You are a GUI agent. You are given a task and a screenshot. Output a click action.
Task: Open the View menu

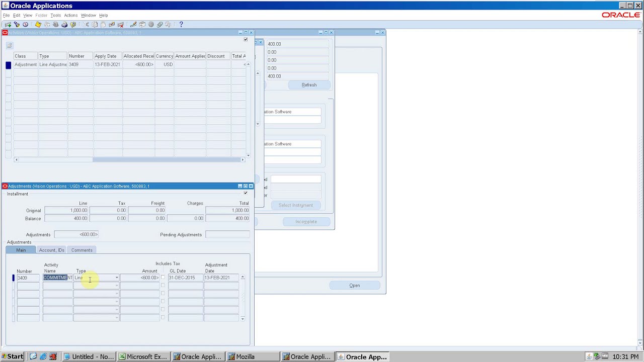28,15
